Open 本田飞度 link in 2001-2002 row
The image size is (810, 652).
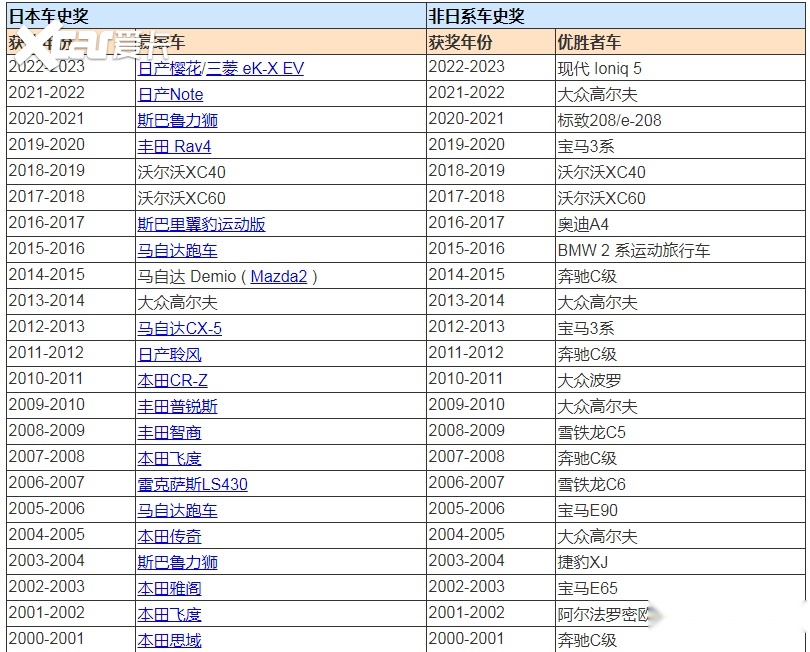point(169,614)
